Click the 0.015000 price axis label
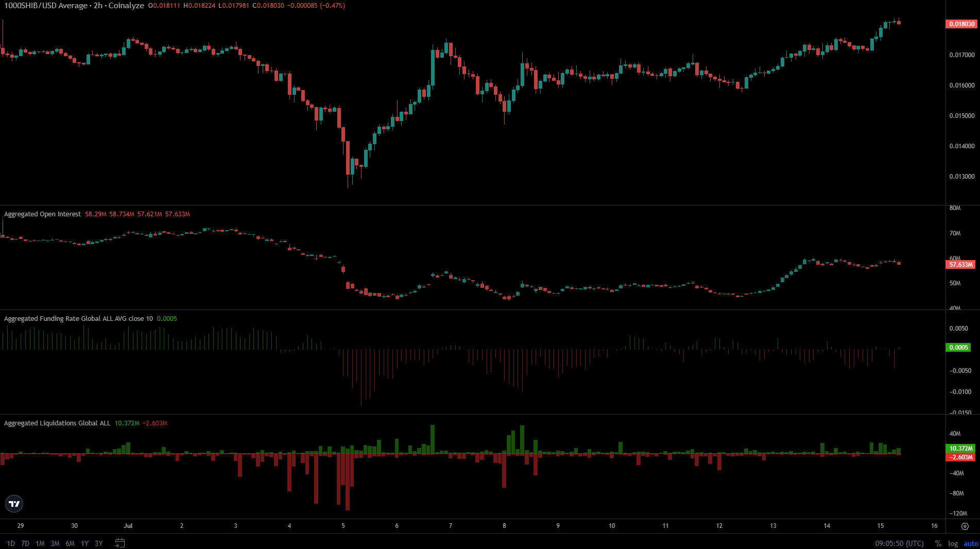This screenshot has height=549, width=980. (x=962, y=116)
